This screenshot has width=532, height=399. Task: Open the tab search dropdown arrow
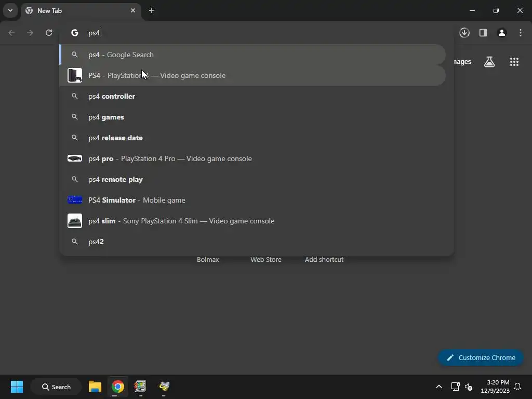tap(10, 10)
